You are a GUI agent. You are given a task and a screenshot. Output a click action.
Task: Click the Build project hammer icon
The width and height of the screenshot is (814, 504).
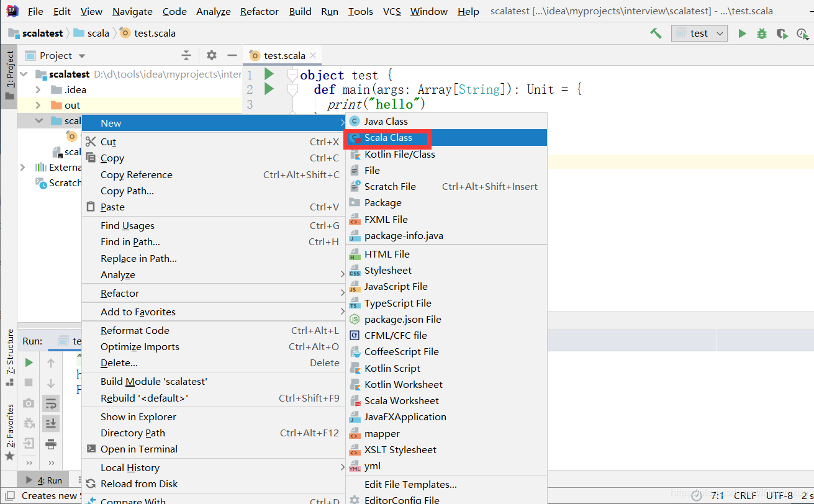[656, 34]
